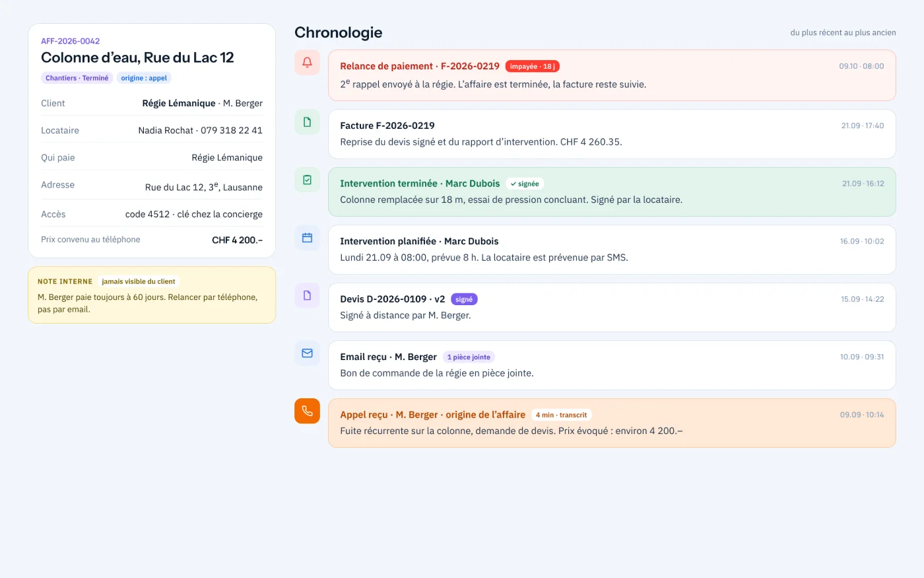Click the Chronologie heading
The width and height of the screenshot is (924, 578).
coord(339,32)
